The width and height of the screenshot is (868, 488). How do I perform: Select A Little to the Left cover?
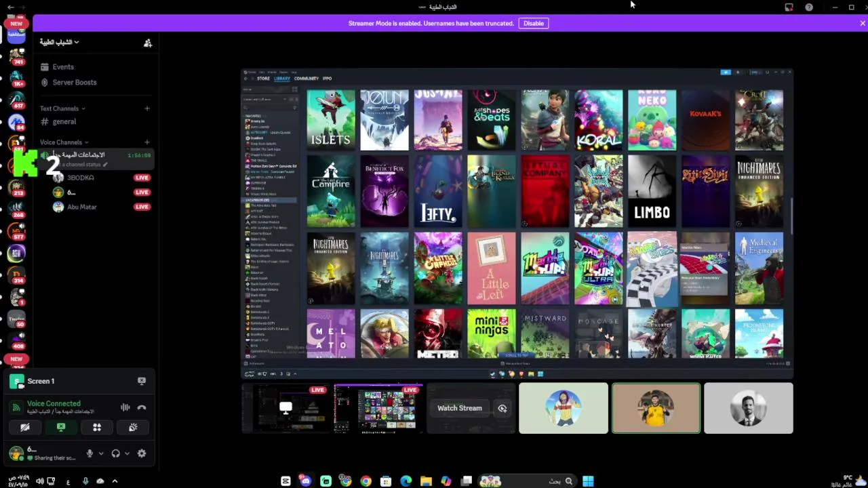492,268
